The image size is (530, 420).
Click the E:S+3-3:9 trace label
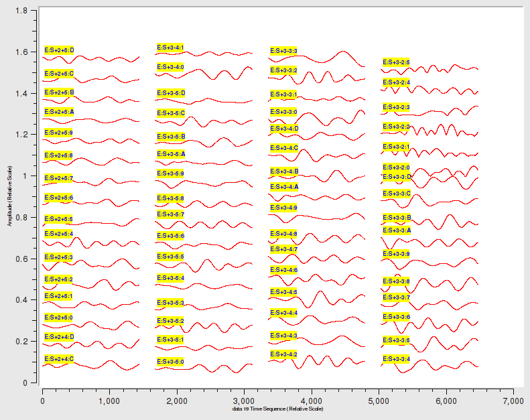pos(396,254)
